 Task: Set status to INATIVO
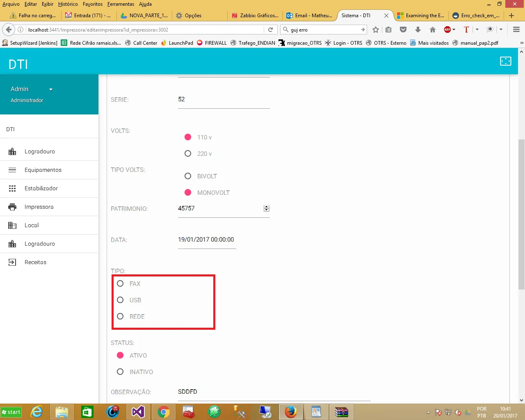pos(120,372)
